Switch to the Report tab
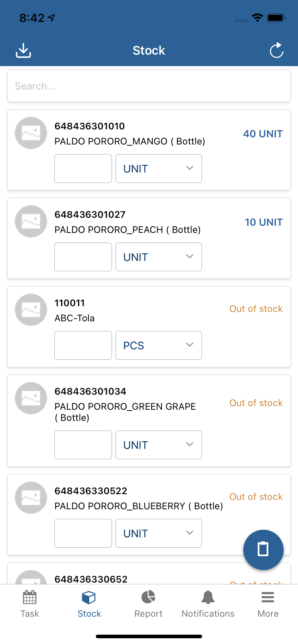 pos(148,604)
